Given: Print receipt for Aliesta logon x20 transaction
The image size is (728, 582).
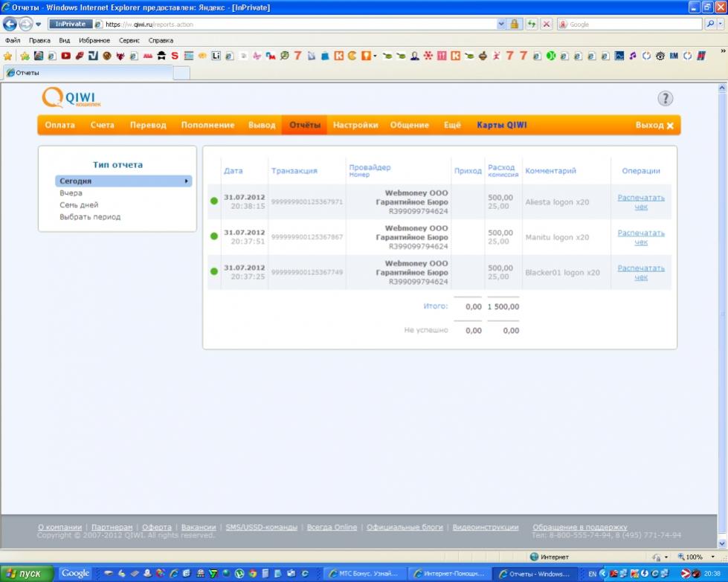Looking at the screenshot, I should [x=640, y=202].
